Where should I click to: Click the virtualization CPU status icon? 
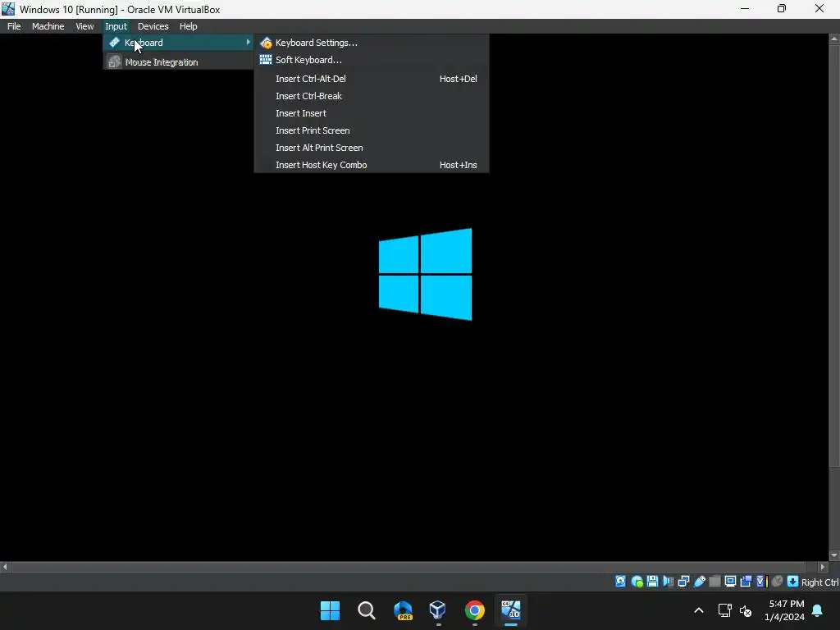coord(762,582)
